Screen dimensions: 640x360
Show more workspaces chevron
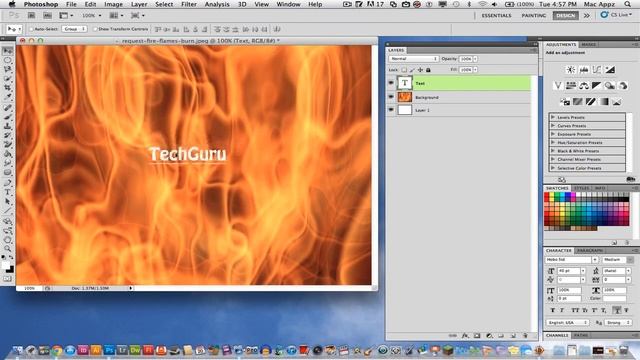point(587,16)
